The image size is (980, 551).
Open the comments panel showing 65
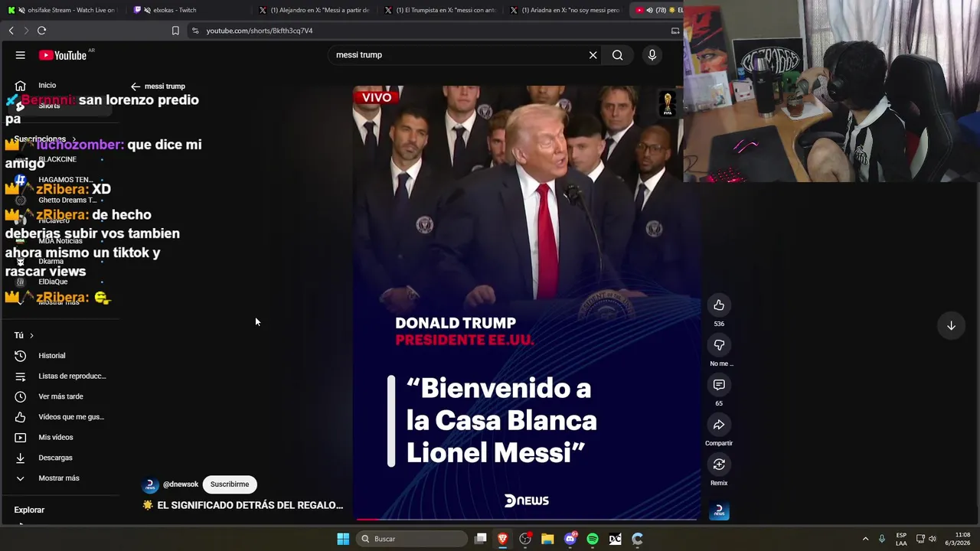click(719, 385)
